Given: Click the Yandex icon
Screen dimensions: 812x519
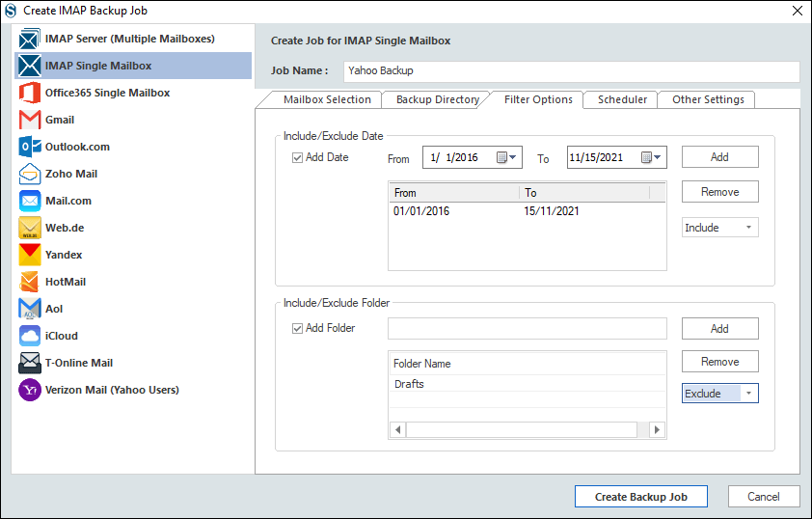Looking at the screenshot, I should pos(30,255).
